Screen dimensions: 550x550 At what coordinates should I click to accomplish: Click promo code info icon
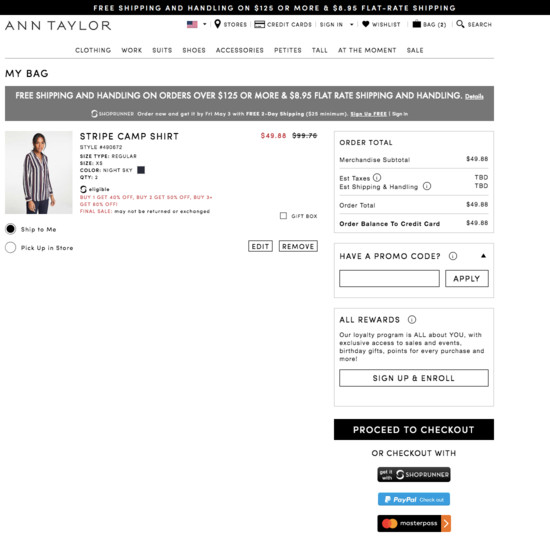[x=453, y=256]
